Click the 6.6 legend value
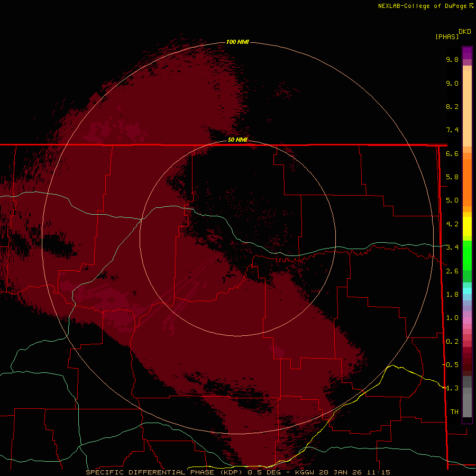This screenshot has width=476, height=476. [x=452, y=153]
